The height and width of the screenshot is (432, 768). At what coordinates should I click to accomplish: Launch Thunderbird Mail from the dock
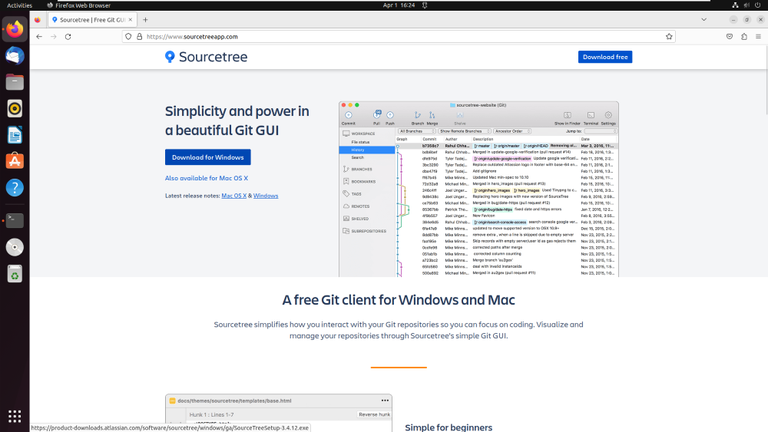click(15, 56)
